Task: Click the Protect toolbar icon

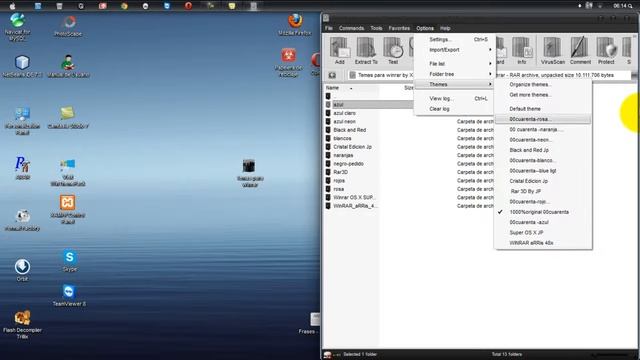Action: tap(606, 50)
